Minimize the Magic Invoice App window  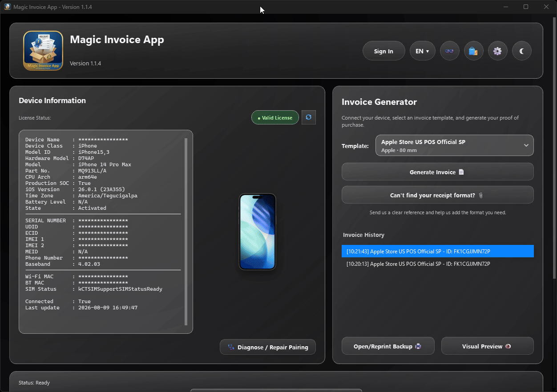click(x=506, y=7)
